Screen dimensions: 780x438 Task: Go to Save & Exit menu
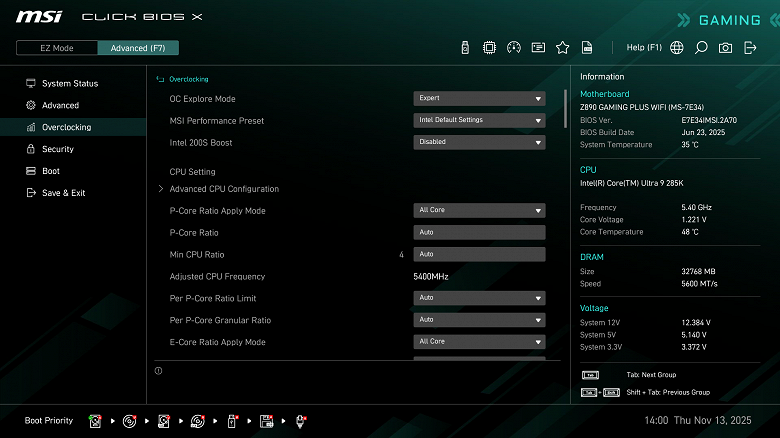(63, 193)
